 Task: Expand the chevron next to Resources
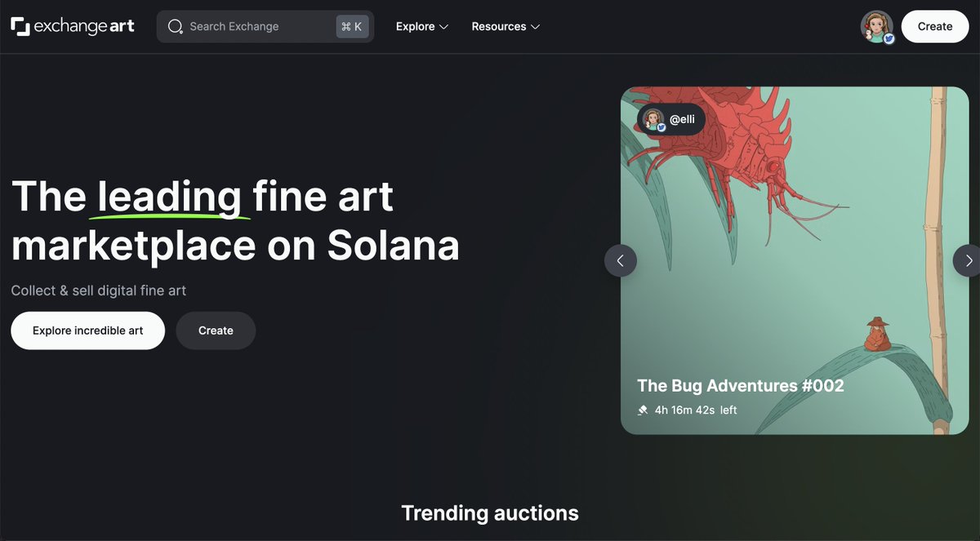[537, 27]
